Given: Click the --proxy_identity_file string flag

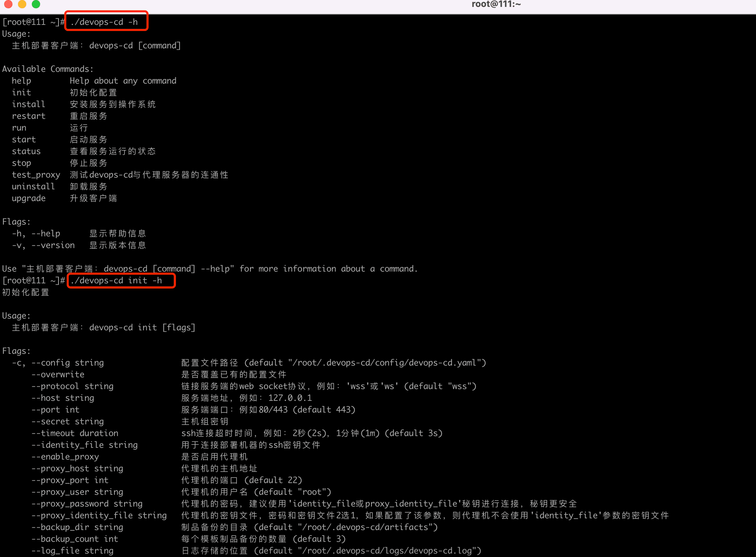Looking at the screenshot, I should pos(99,516).
